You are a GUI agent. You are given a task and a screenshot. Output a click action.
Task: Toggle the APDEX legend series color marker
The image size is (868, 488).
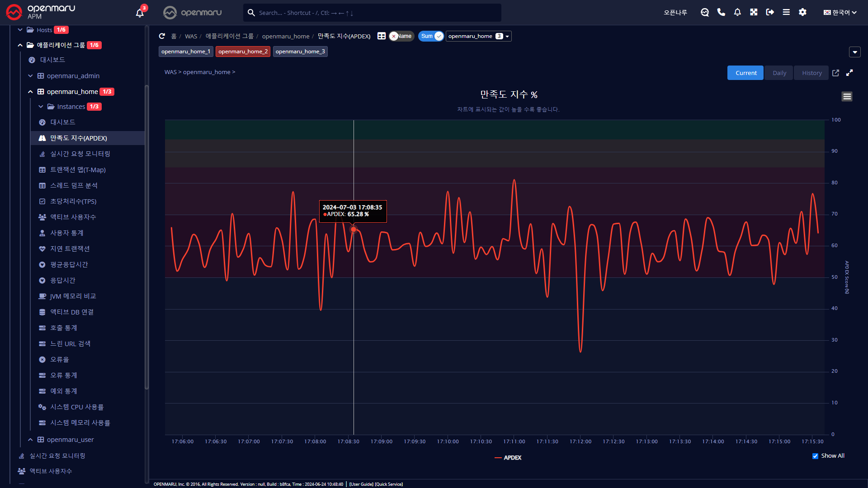click(498, 458)
